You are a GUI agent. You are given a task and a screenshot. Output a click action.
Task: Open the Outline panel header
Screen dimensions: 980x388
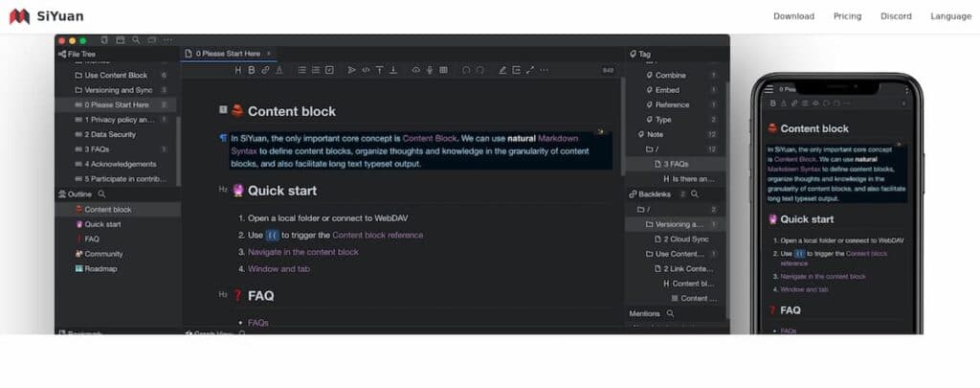75,194
